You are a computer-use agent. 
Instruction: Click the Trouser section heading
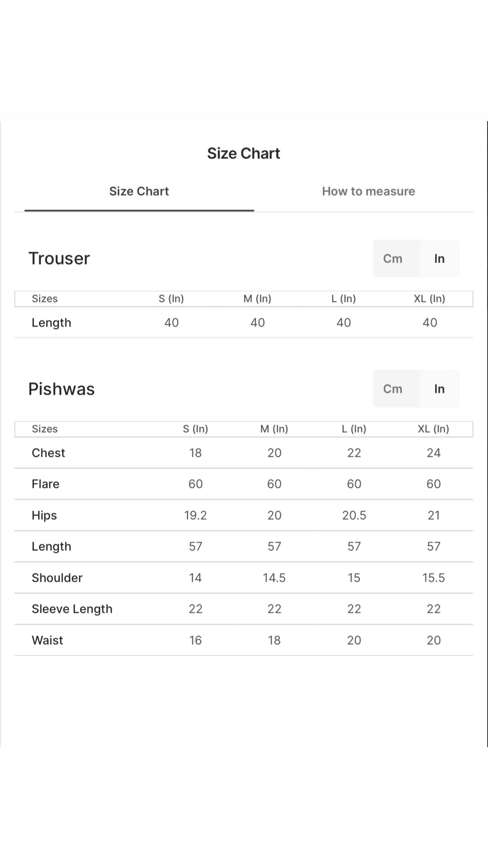tap(59, 258)
